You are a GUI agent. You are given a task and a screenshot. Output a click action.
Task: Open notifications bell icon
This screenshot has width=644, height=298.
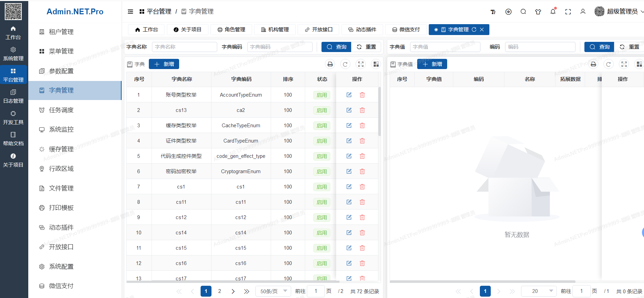[553, 12]
